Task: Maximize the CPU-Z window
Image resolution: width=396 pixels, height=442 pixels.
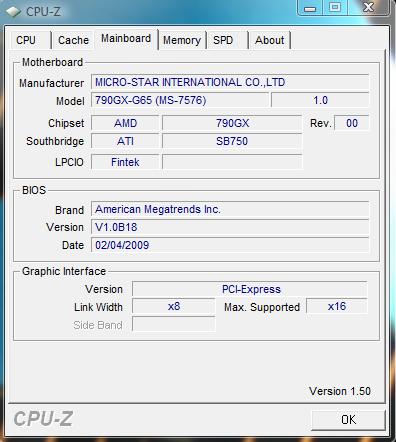Action: tap(335, 8)
